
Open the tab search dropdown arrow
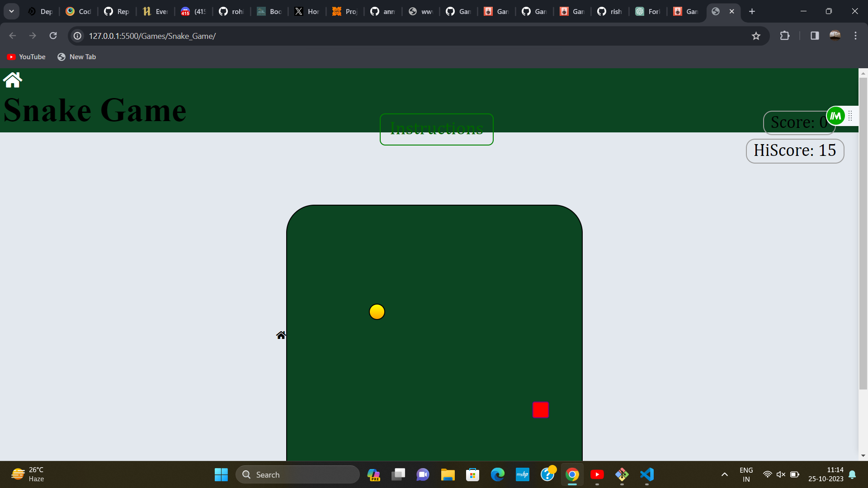(11, 11)
